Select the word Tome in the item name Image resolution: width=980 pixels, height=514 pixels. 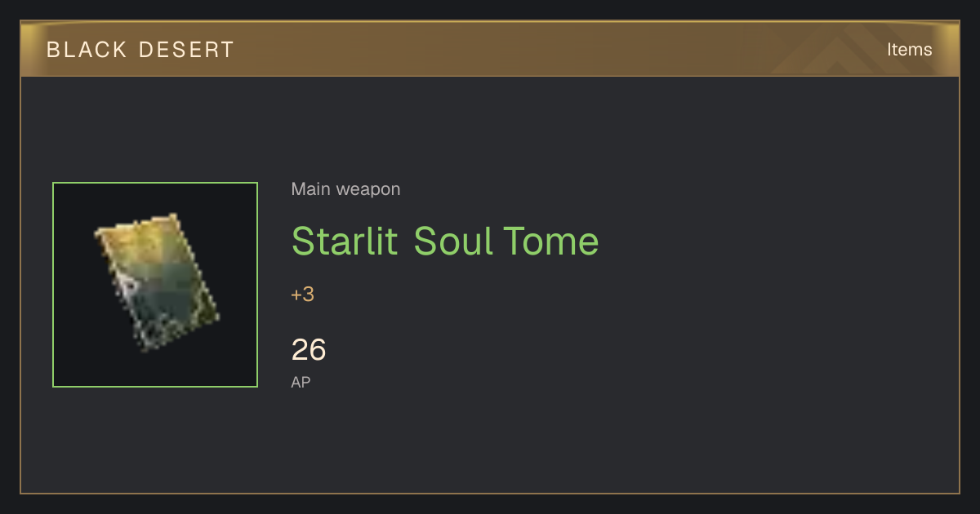coord(550,241)
